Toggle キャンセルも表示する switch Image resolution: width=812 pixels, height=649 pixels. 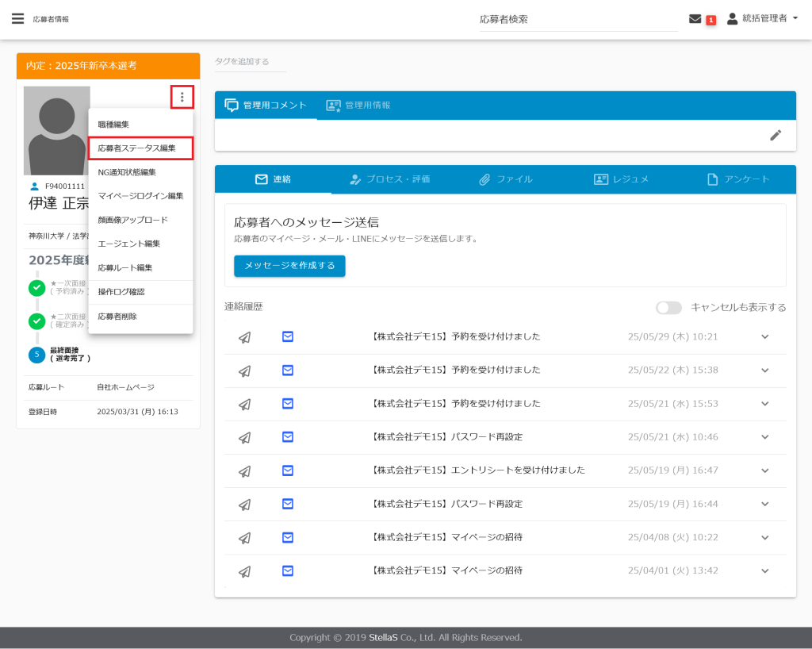tap(668, 308)
